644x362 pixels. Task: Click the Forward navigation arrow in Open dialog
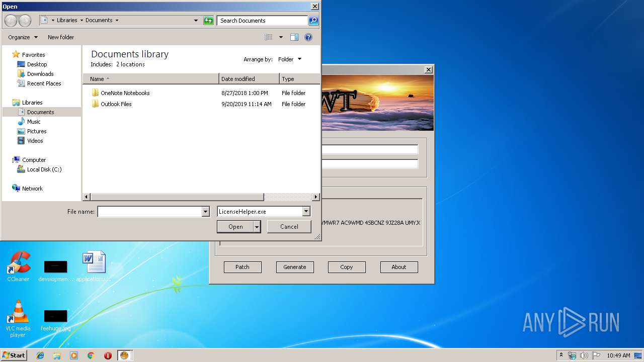click(25, 21)
